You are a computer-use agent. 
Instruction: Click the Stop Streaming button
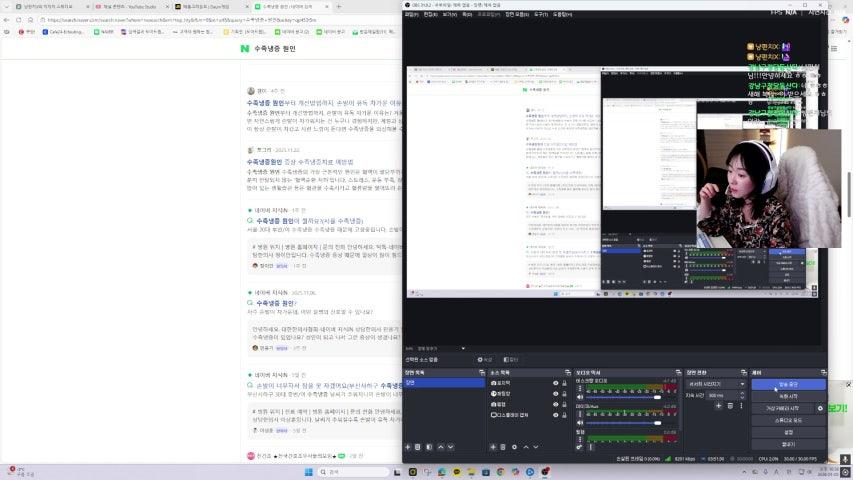(787, 384)
